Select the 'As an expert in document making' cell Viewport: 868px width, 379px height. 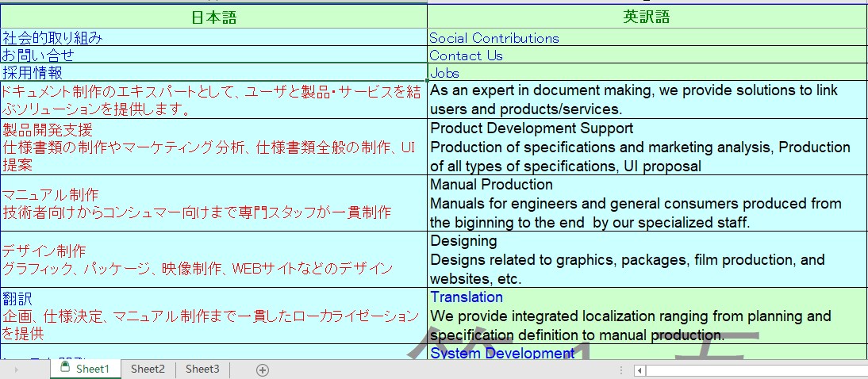click(x=647, y=100)
